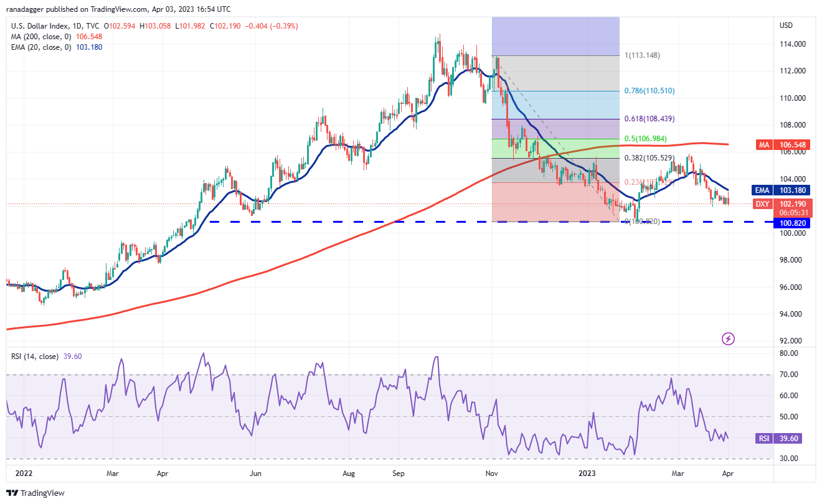Select the 0.786(110.510) Fibonacci level label
This screenshot has height=504, width=822.
(650, 91)
